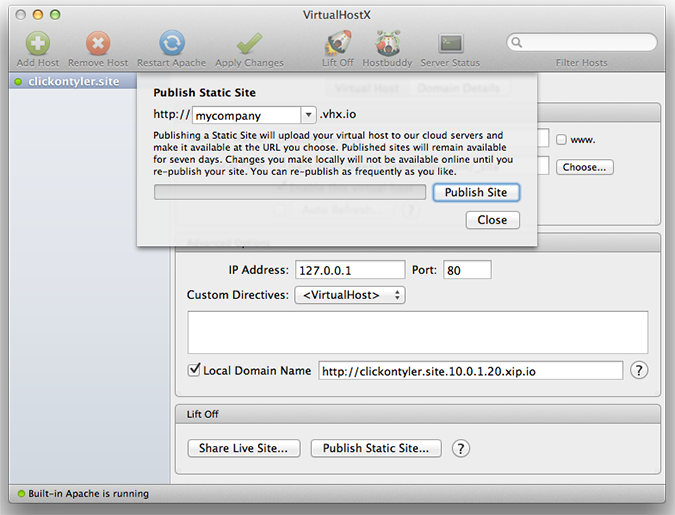Open Lift Off rocket toolbar icon

click(338, 43)
